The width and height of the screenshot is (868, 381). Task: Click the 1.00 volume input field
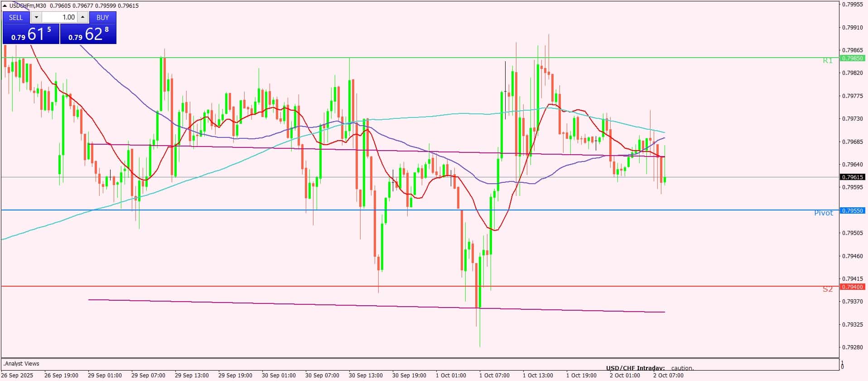[60, 17]
